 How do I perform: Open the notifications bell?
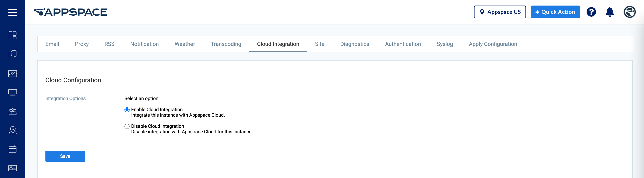pyautogui.click(x=610, y=12)
